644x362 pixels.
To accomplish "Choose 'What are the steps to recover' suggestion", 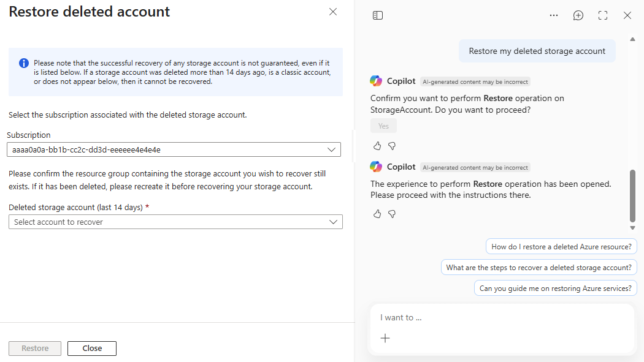I will pyautogui.click(x=539, y=268).
